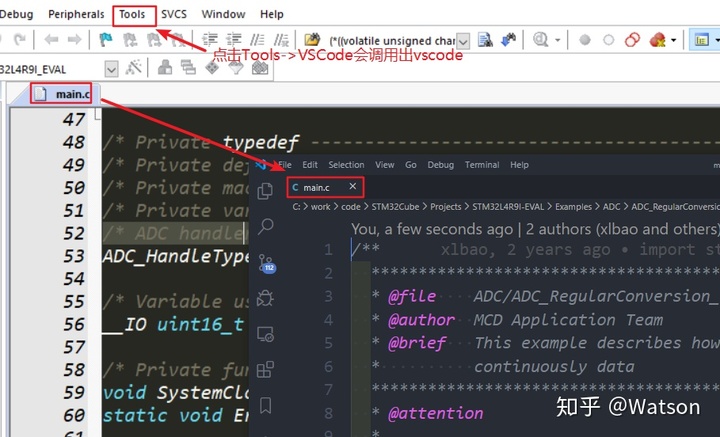Open Keil Window menu
The width and height of the screenshot is (720, 437).
223,14
